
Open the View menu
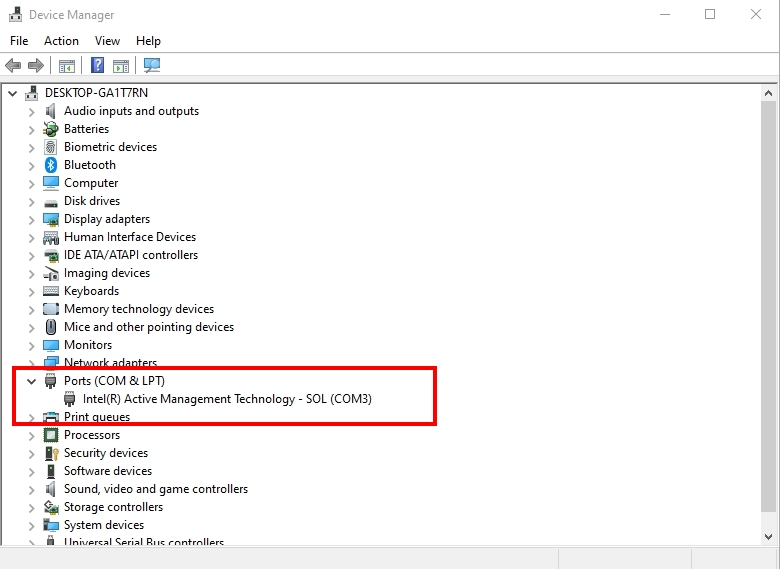107,41
